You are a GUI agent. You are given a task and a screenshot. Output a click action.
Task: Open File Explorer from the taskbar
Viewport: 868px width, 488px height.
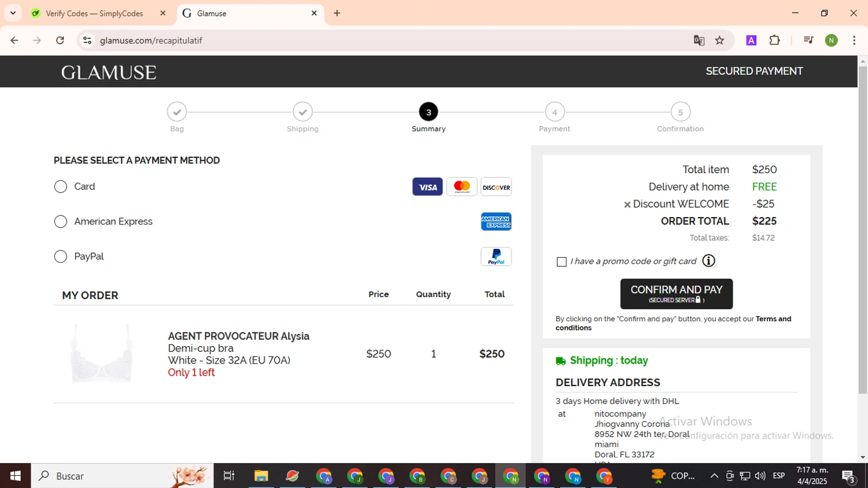pyautogui.click(x=261, y=476)
